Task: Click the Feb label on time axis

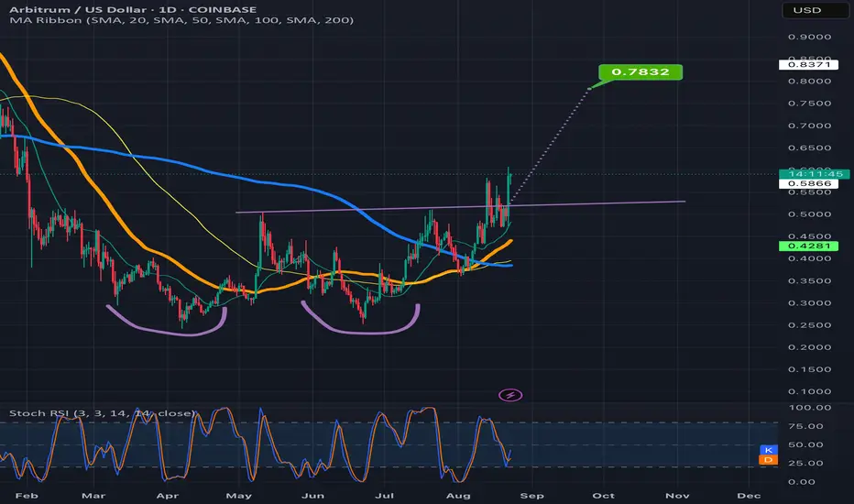Action: tap(27, 496)
